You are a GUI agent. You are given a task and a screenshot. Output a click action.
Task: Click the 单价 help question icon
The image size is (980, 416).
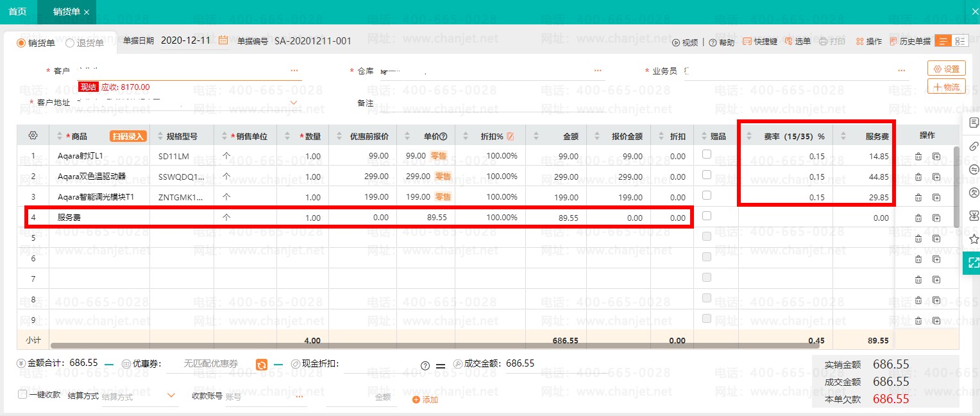pos(443,136)
